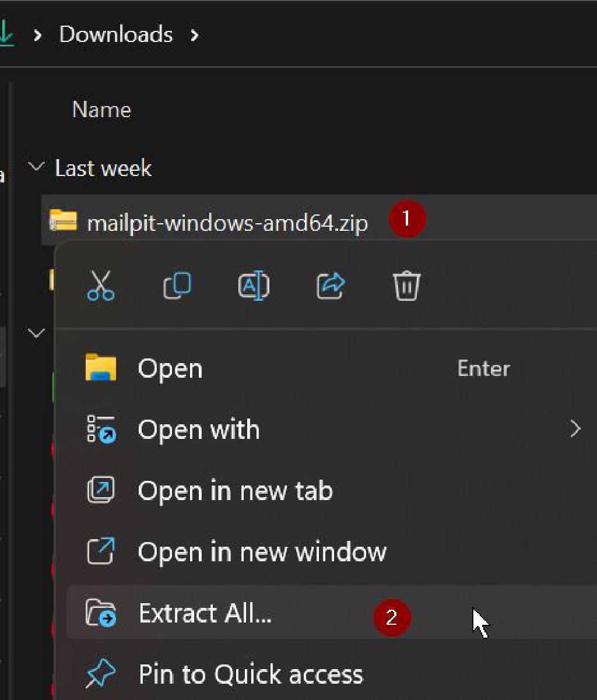Select Open in new window
Image resolution: width=597 pixels, height=700 pixels.
[261, 551]
